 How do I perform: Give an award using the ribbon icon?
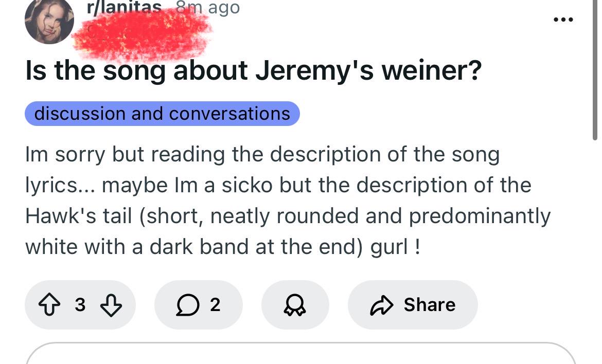tap(295, 305)
